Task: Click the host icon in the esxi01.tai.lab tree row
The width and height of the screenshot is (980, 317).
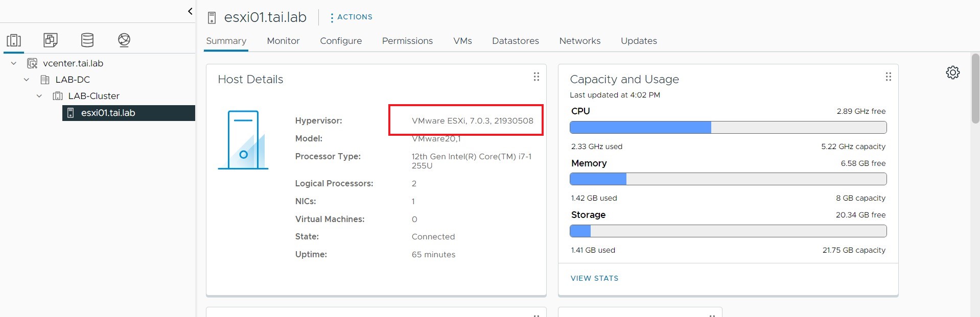Action: (71, 113)
